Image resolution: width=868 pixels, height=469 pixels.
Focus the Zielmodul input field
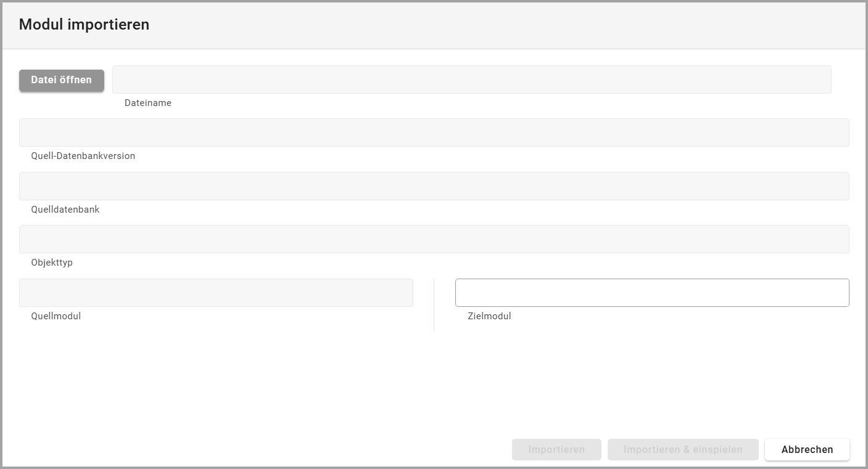652,293
